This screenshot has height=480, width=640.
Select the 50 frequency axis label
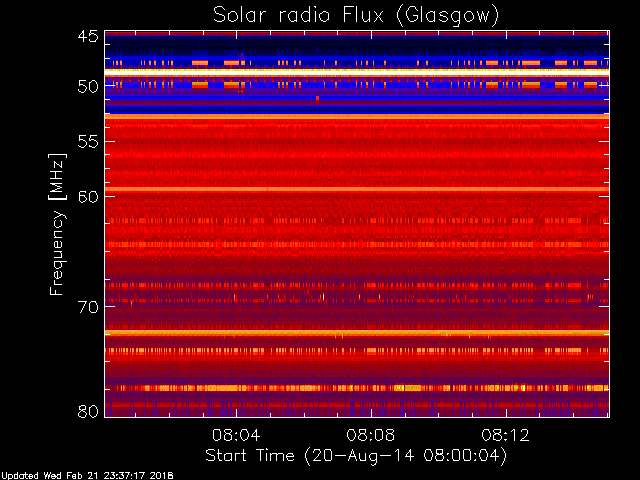click(x=88, y=87)
